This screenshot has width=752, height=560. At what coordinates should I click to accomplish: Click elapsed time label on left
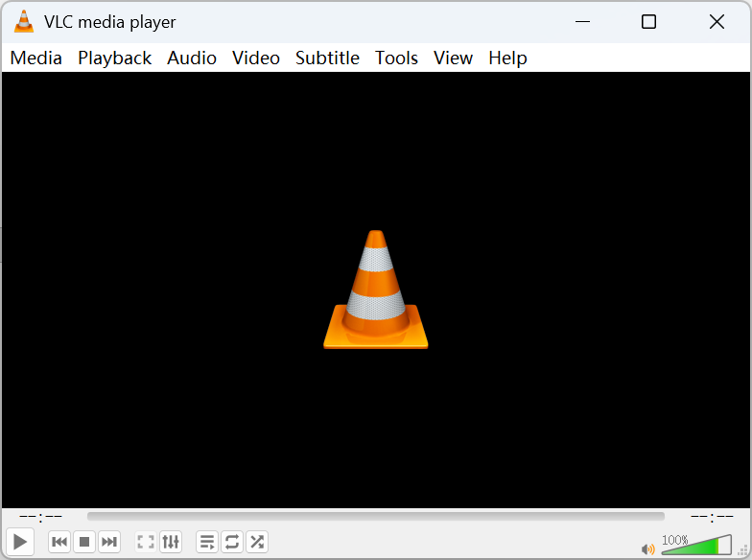click(x=40, y=517)
